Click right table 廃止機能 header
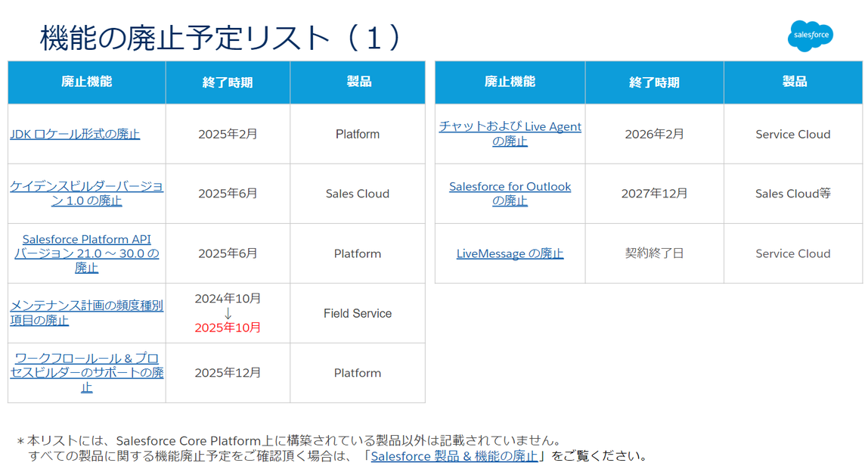 tap(510, 82)
